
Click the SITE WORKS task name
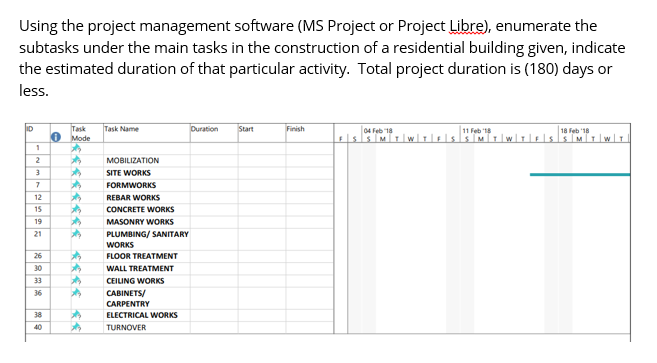pos(128,173)
